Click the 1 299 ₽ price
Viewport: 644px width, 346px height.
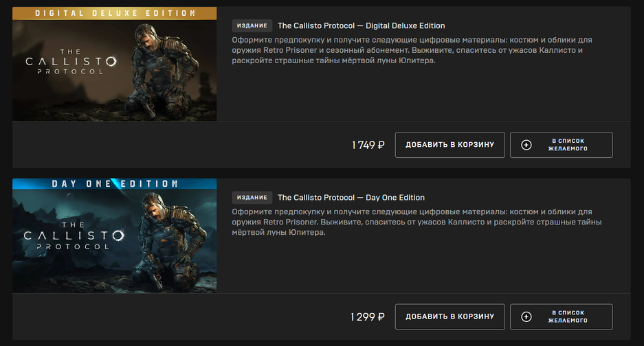coord(368,317)
